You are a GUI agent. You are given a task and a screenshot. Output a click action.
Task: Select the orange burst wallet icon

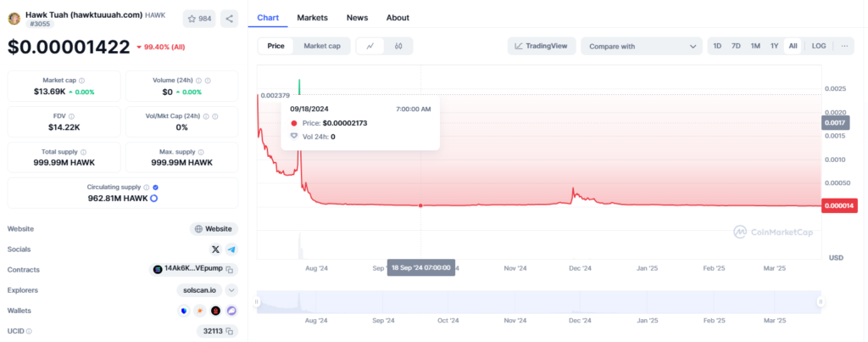(x=200, y=311)
